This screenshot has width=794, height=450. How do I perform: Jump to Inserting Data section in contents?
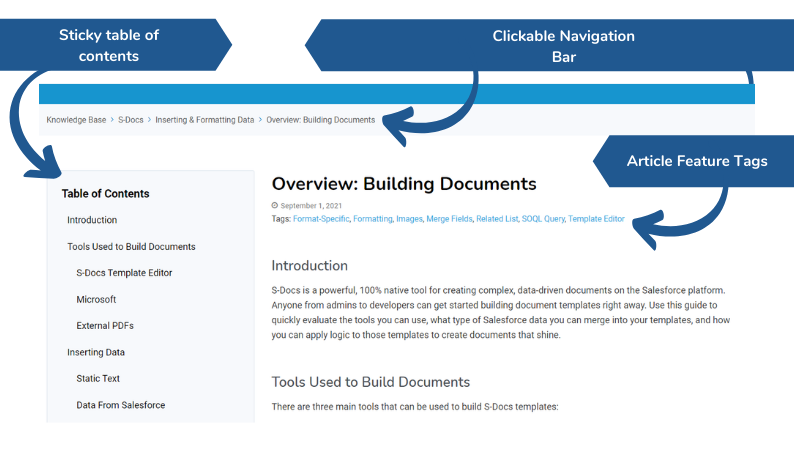96,352
